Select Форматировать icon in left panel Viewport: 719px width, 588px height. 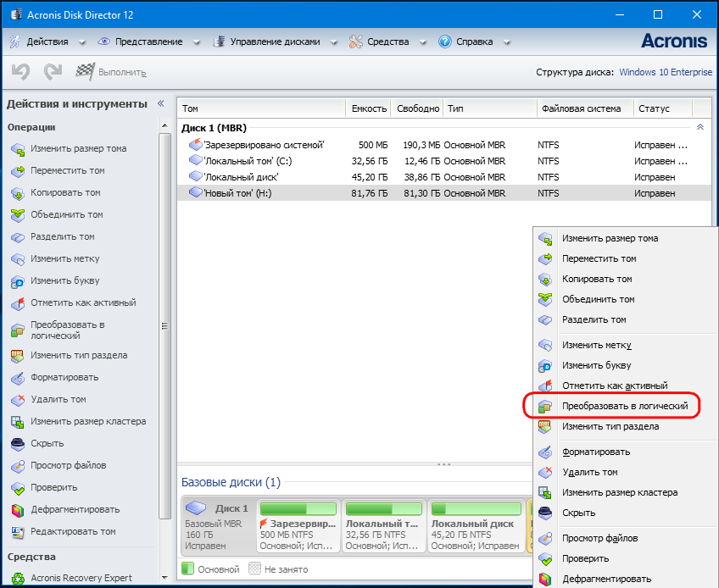pyautogui.click(x=18, y=378)
